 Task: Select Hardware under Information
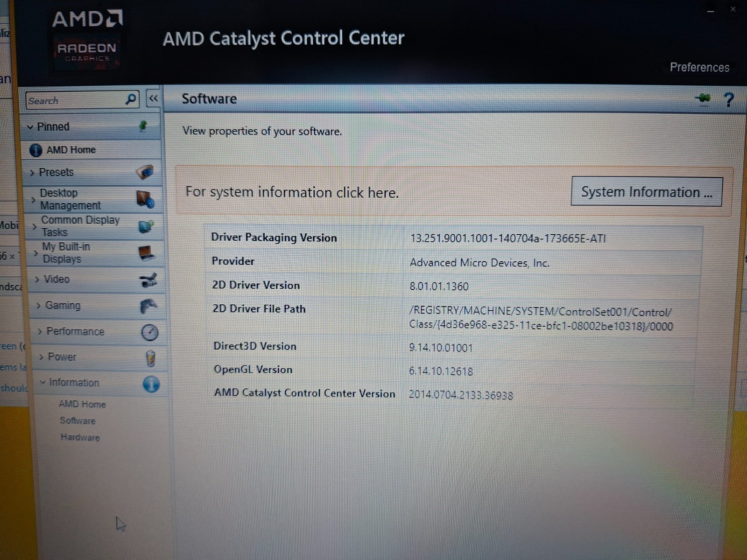coord(80,437)
